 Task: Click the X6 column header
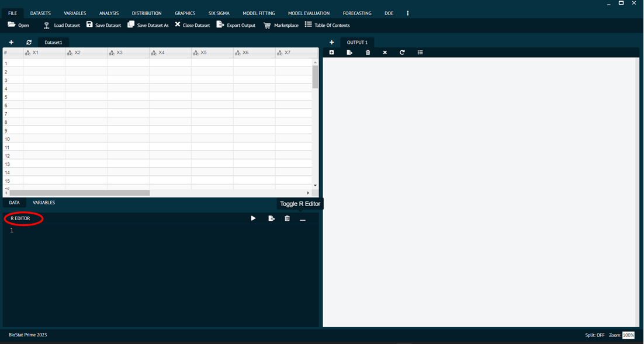coord(254,53)
